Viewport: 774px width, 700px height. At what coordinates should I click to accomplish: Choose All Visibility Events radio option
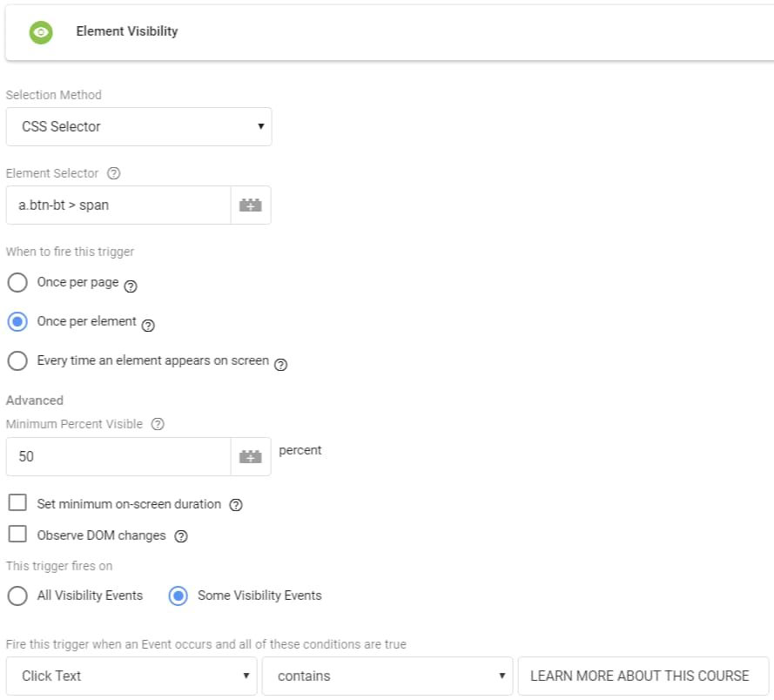coord(17,596)
